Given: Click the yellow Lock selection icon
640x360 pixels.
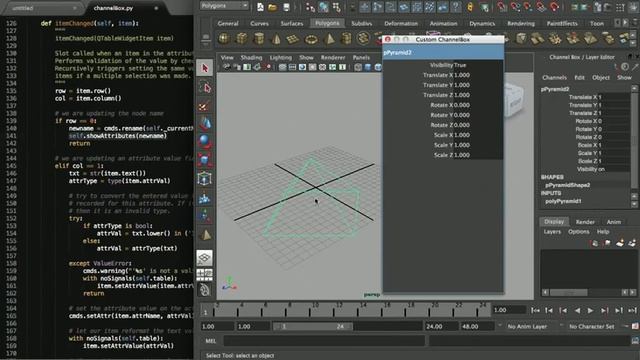Looking at the screenshot, I should pos(470,7).
